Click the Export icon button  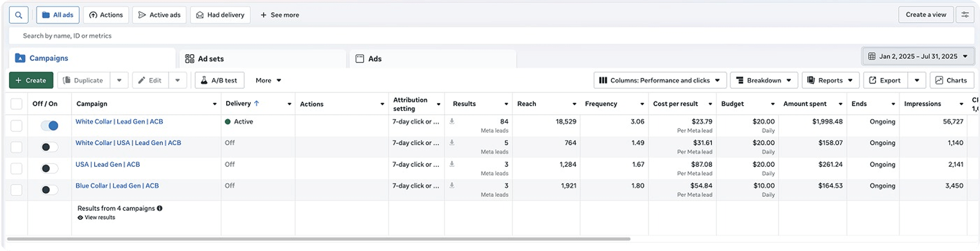point(885,80)
